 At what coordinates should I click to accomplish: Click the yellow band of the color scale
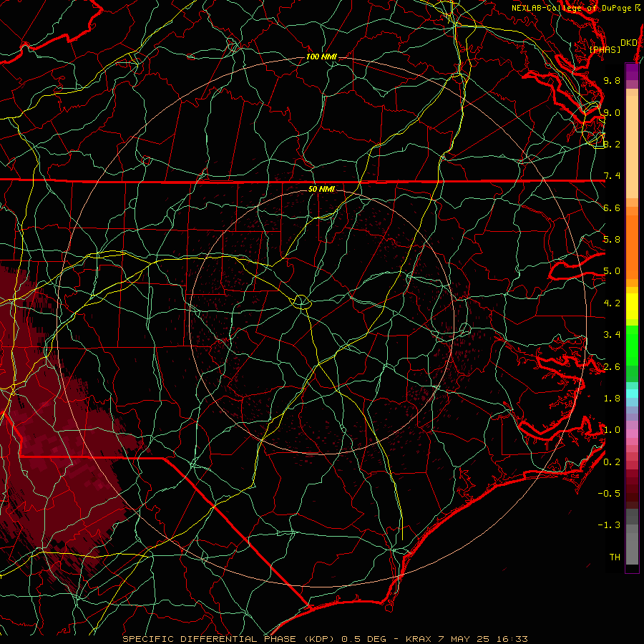pyautogui.click(x=632, y=306)
